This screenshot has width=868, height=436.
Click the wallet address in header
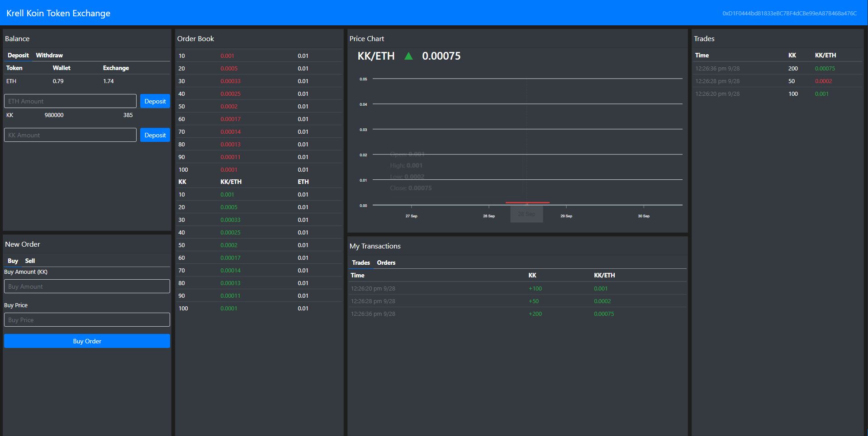click(789, 14)
